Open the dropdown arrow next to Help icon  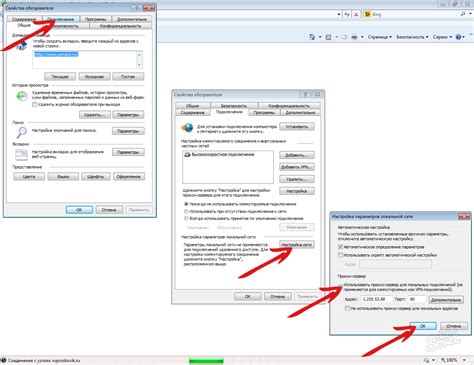[464, 37]
